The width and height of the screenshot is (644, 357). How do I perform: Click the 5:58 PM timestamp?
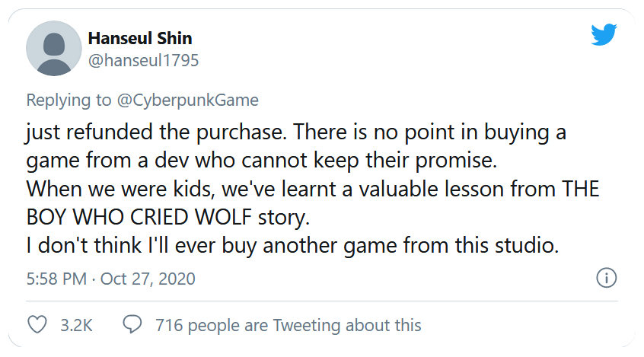[56, 279]
